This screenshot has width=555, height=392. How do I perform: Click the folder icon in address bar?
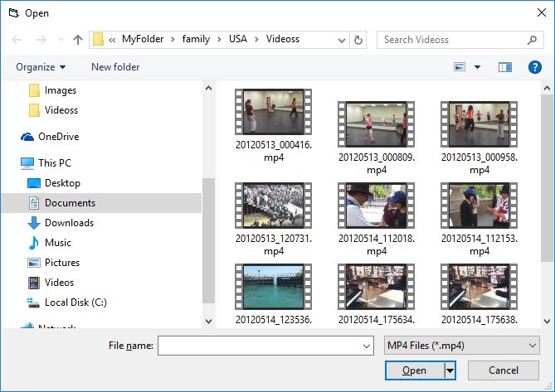(98, 39)
